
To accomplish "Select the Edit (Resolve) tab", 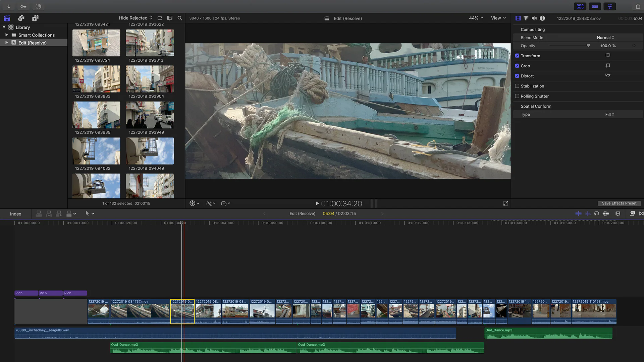I will tap(32, 43).
